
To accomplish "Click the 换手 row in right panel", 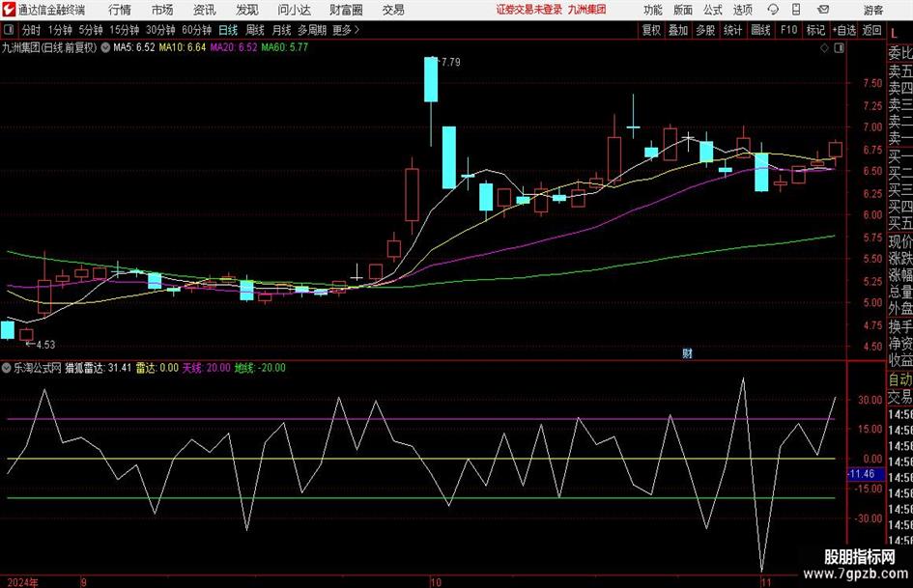I will click(900, 326).
